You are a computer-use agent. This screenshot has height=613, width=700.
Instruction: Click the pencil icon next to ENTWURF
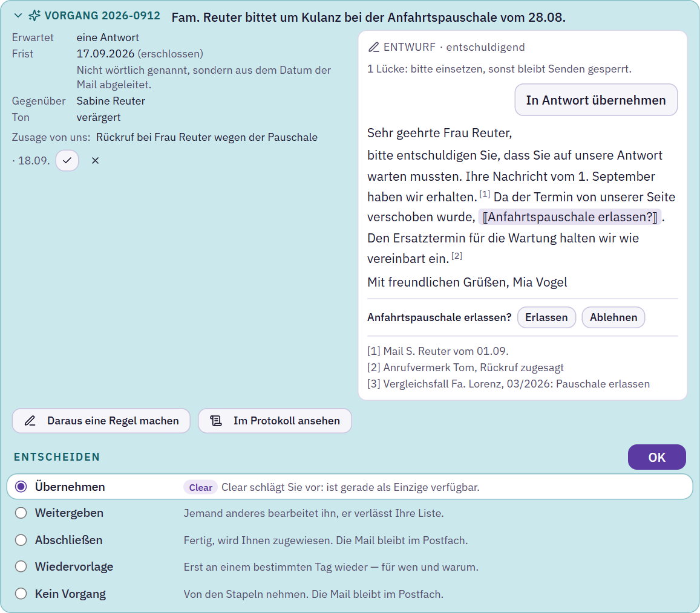click(374, 47)
